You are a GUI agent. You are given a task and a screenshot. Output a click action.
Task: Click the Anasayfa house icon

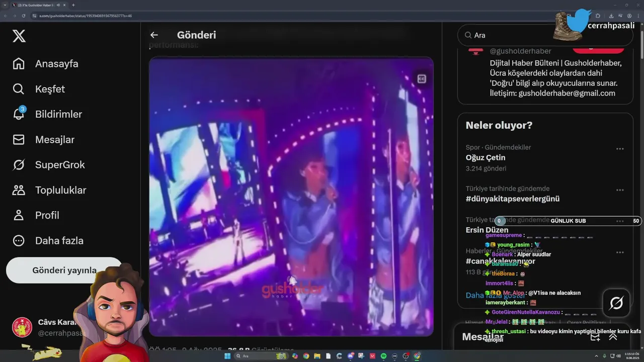[x=19, y=64]
